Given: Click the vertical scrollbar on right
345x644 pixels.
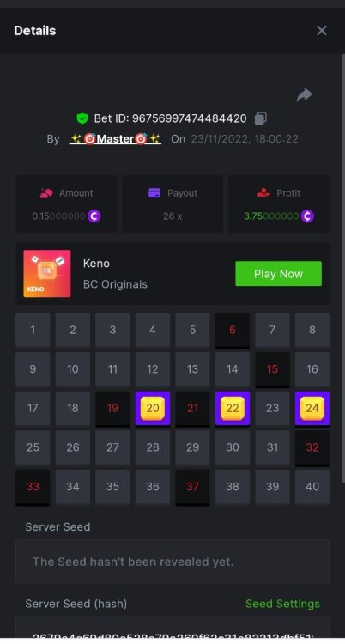Looking at the screenshot, I should coord(343,267).
